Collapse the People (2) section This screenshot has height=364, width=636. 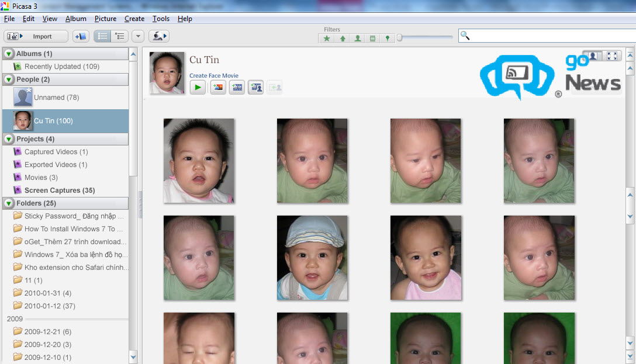(9, 80)
